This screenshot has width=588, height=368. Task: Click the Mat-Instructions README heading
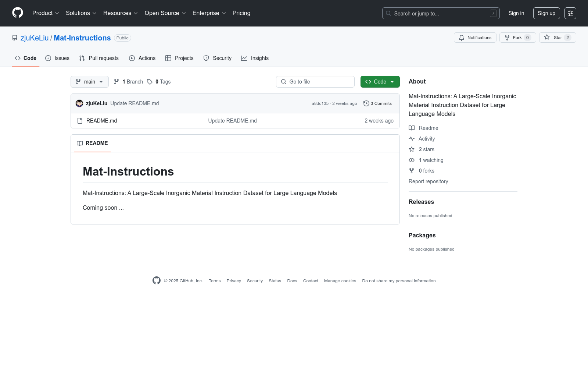pyautogui.click(x=128, y=171)
